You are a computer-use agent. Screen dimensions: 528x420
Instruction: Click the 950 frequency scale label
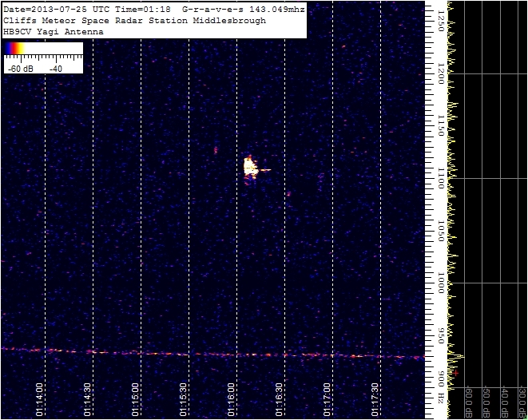(441, 335)
